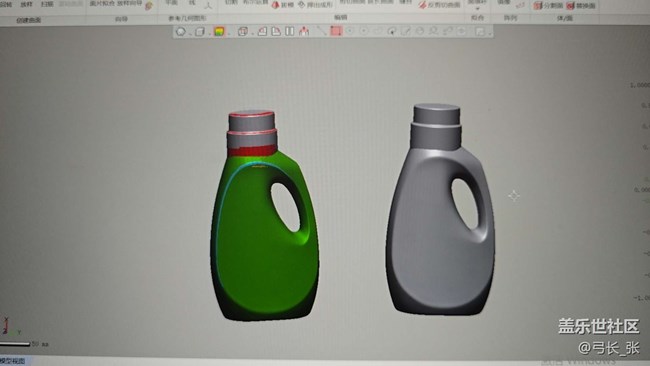Screen dimensions: 650x366
Task: Click the 旋转 revolve tool
Action: [283, 5]
